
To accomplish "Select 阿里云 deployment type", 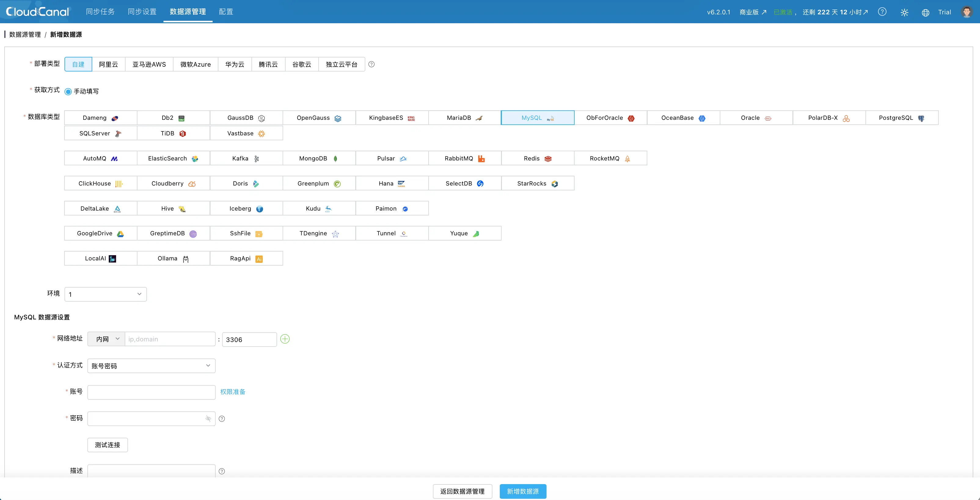I will click(108, 64).
